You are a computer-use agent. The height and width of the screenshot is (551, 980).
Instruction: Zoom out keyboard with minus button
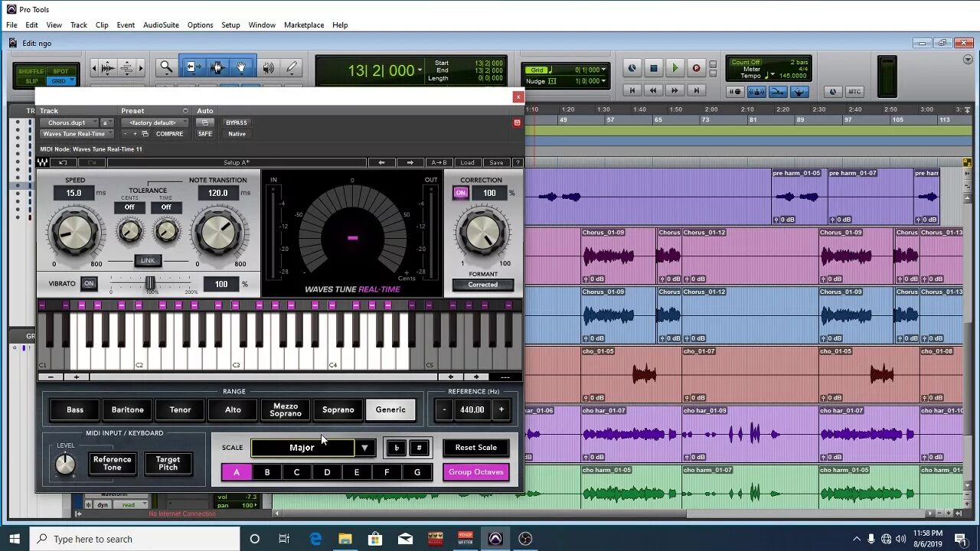(x=51, y=377)
